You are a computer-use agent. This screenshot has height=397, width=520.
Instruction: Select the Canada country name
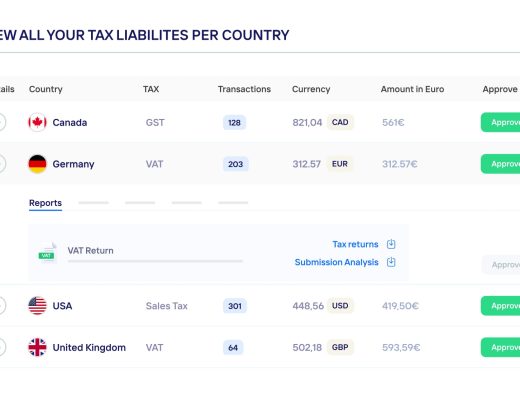point(70,123)
